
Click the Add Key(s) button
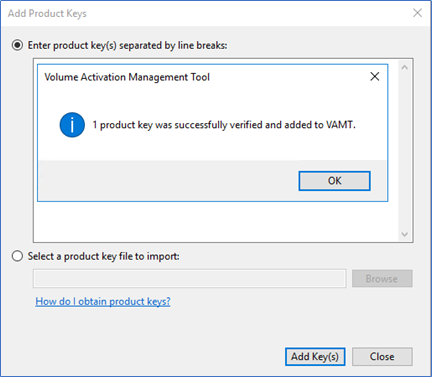coord(315,357)
